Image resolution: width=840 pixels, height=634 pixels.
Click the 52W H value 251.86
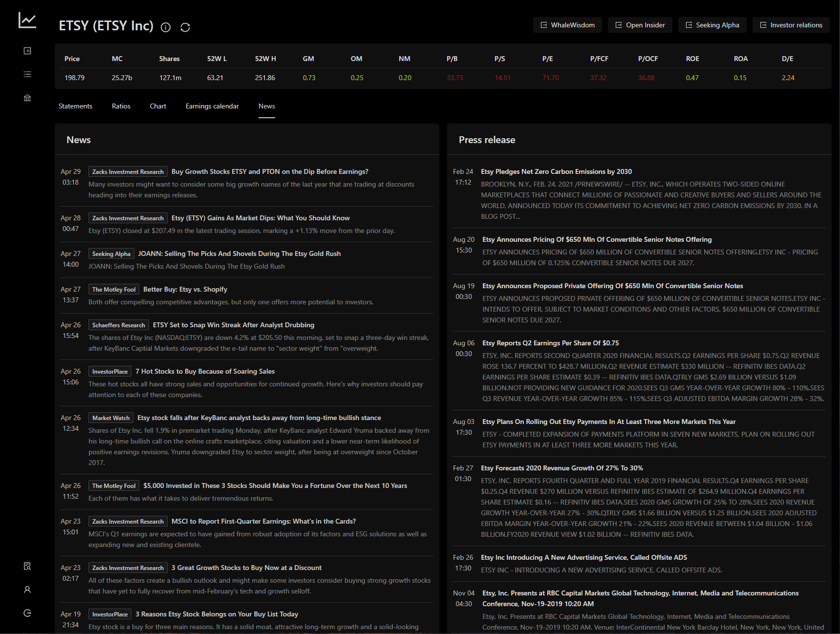(x=265, y=78)
